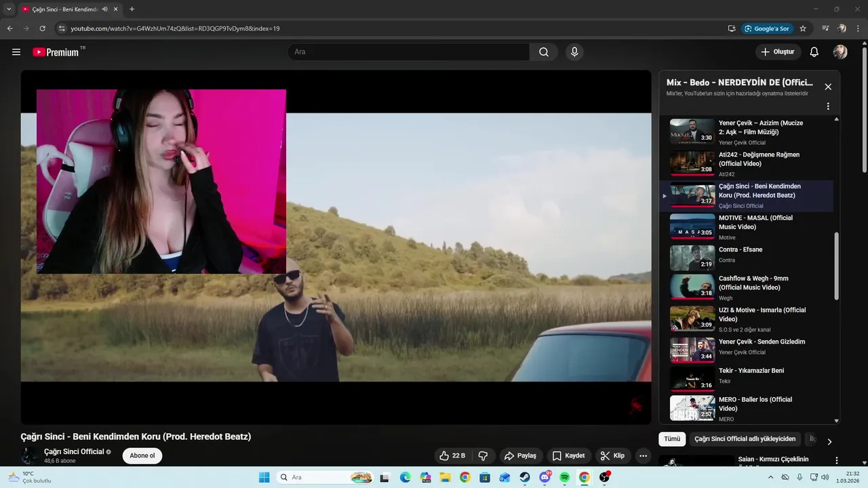Like the video with thumbs up

point(452,455)
